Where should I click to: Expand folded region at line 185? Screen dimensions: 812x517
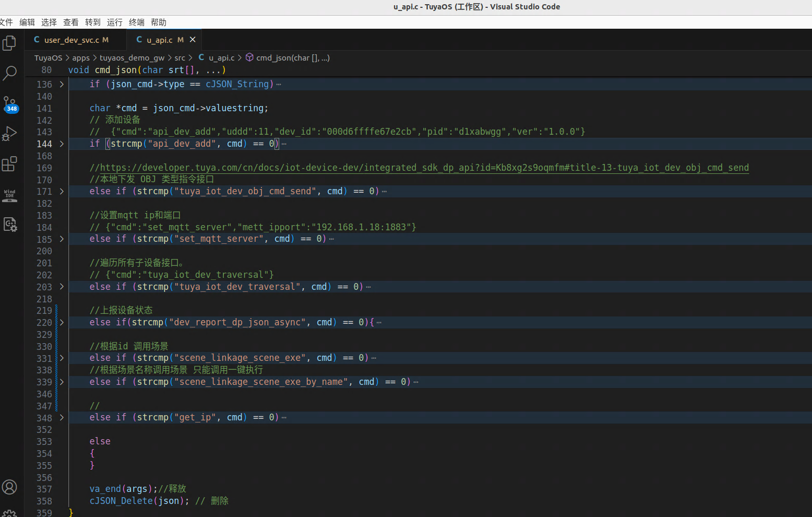(x=62, y=239)
